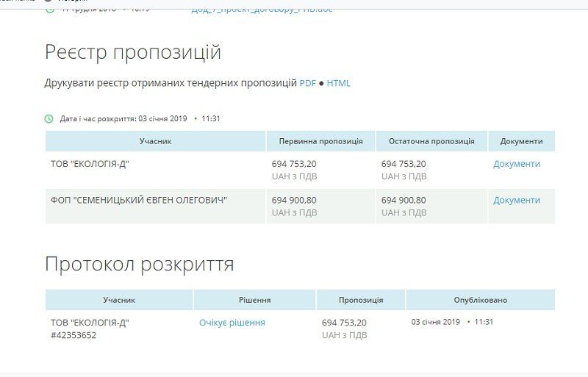Select ТОВ "ЕКОЛОГІЯ-Д" in the proposals table
The image size is (588, 377).
click(x=90, y=164)
